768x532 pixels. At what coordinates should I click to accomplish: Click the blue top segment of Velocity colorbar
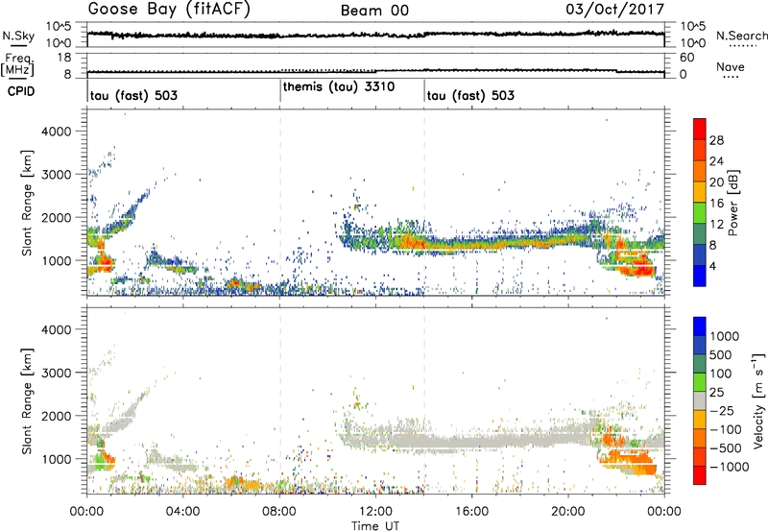[700, 326]
